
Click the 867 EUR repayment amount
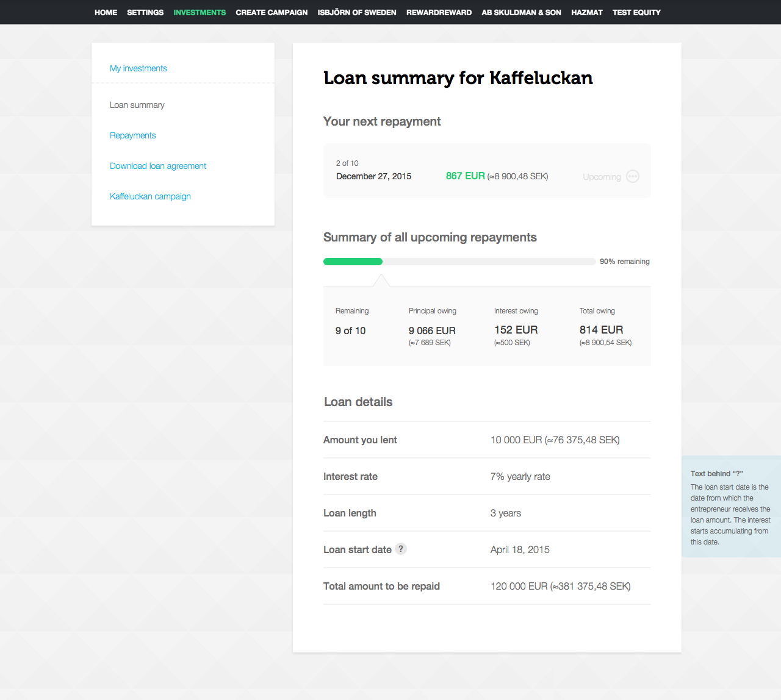(465, 176)
